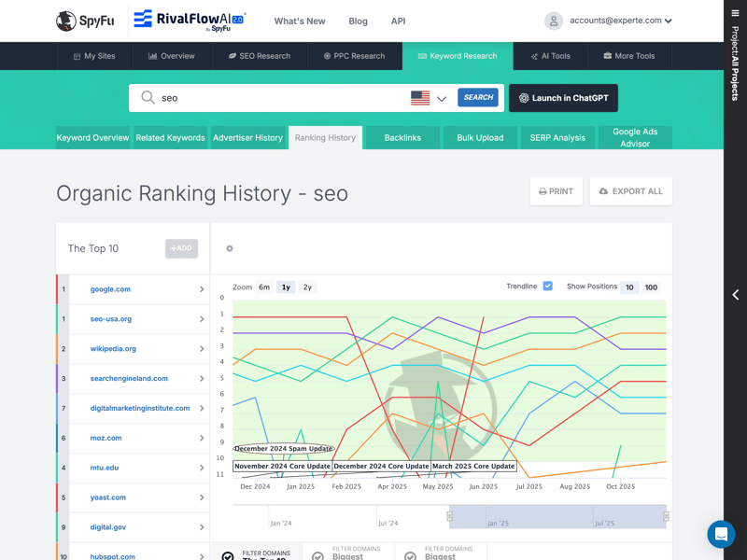Expand the google.com row chevron
747x560 pixels.
(x=202, y=289)
